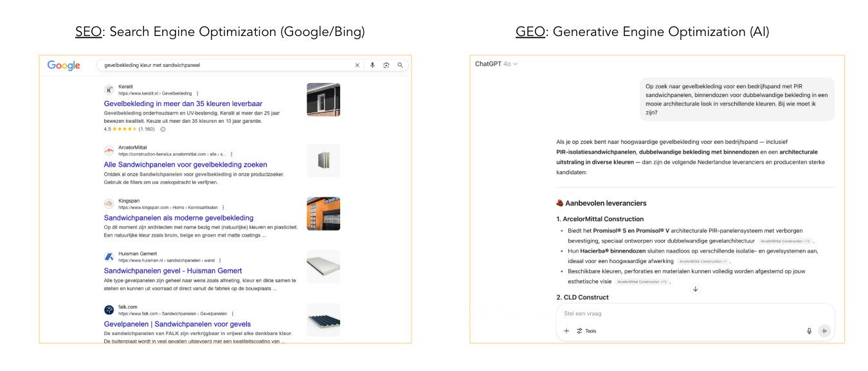Click the ChatGPT microphone icon

click(x=809, y=330)
